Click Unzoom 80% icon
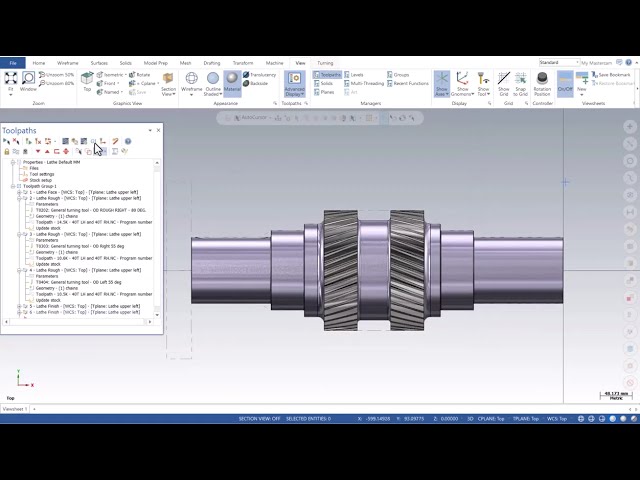 42,83
